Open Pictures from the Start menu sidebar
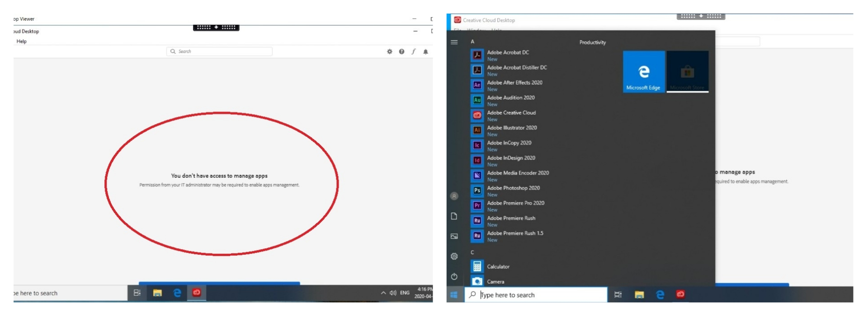This screenshot has height=316, width=868. click(x=454, y=236)
